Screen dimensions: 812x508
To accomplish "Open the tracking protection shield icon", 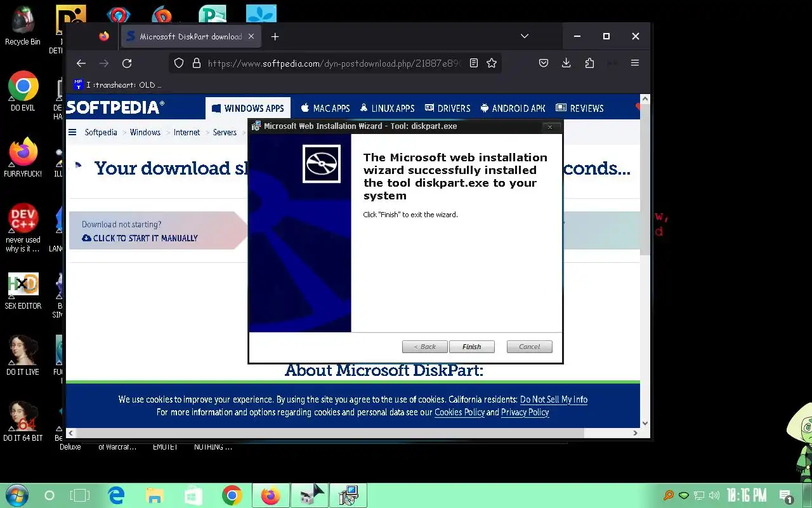I will click(179, 63).
